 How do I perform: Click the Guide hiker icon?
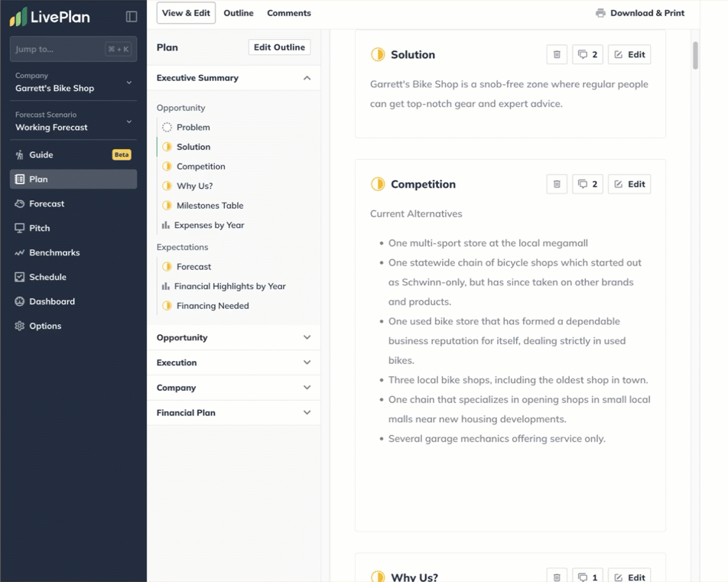(x=20, y=154)
